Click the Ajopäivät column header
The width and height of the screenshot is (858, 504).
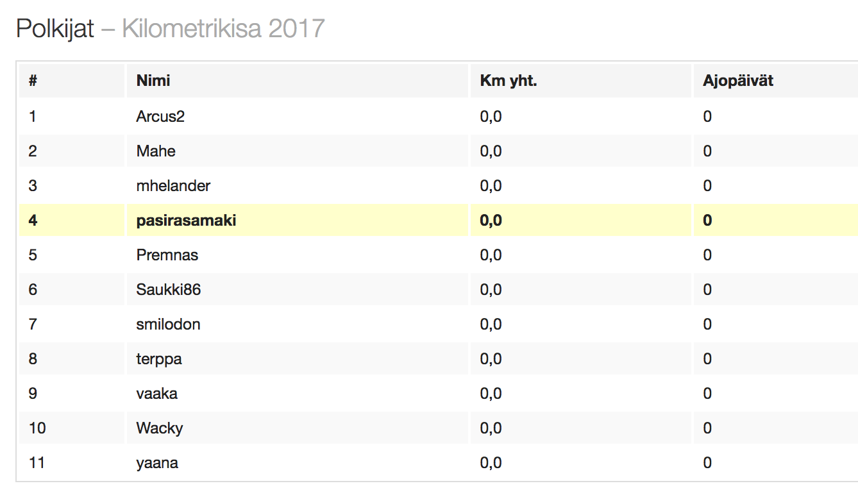[x=738, y=81]
